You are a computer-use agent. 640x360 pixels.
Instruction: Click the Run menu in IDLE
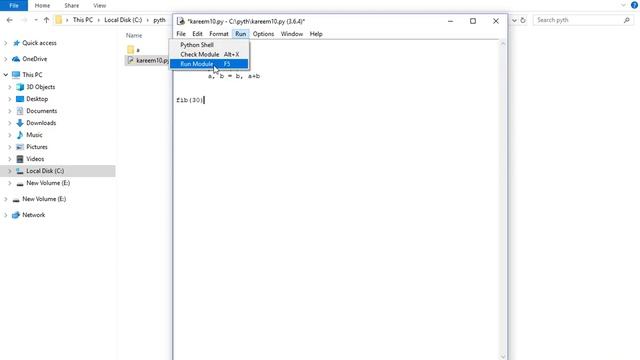[x=240, y=34]
